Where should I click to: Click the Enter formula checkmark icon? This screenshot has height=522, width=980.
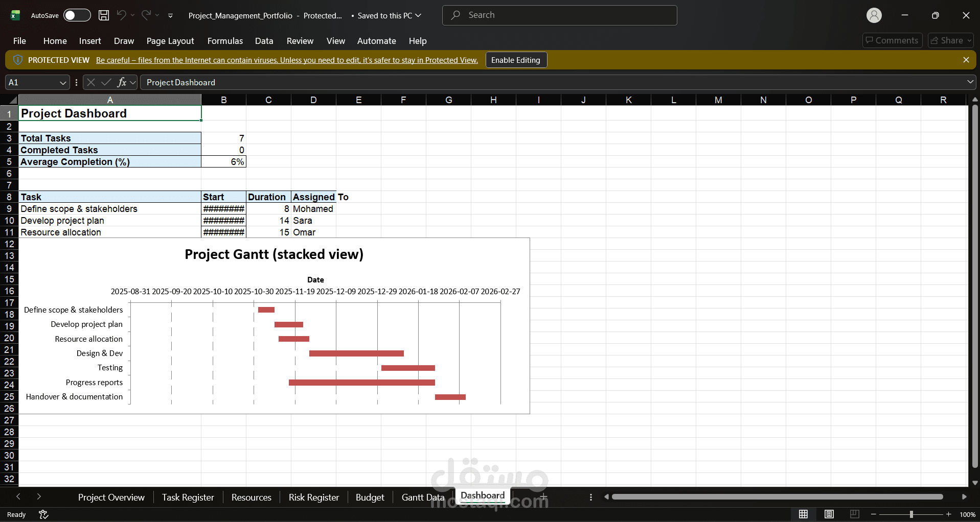[x=106, y=82]
